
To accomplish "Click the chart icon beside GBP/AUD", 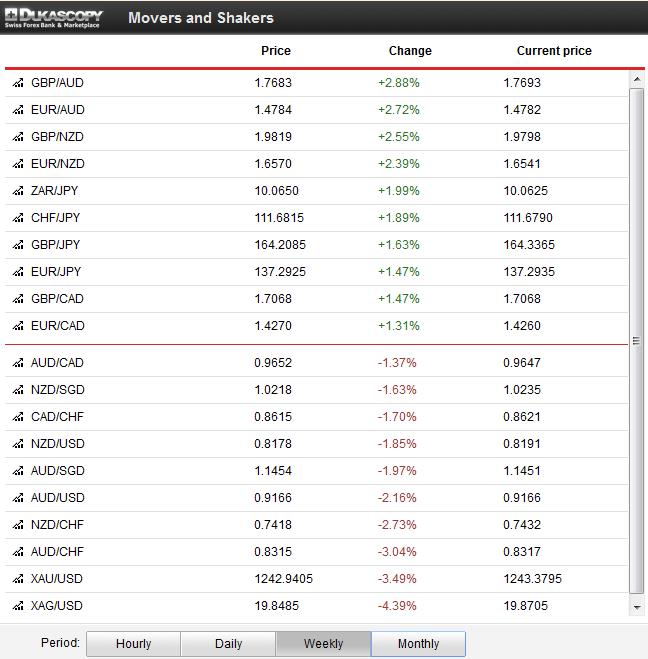I will (18, 83).
